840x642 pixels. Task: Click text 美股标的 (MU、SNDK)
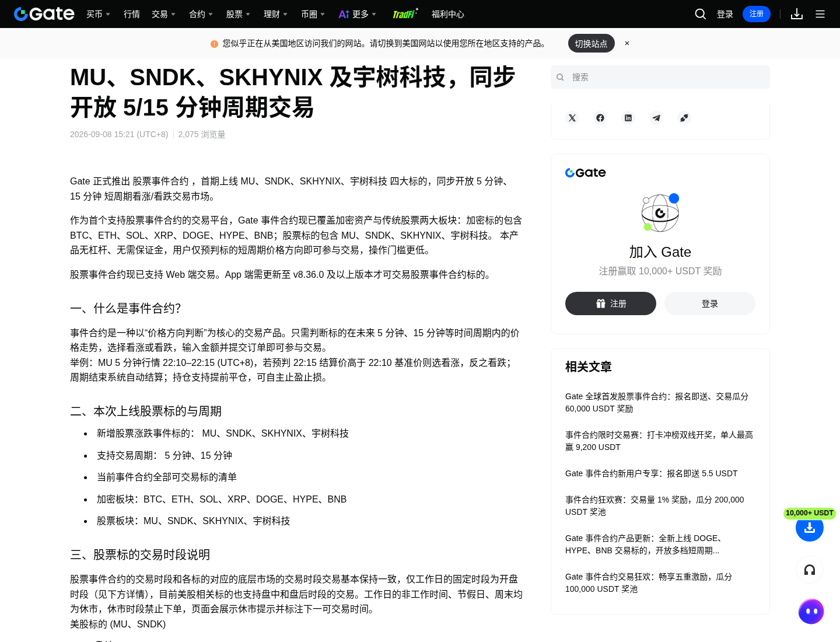pos(118,624)
